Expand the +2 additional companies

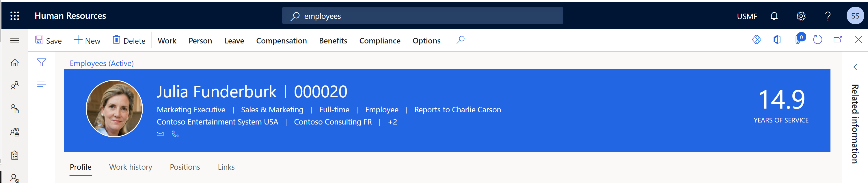392,122
